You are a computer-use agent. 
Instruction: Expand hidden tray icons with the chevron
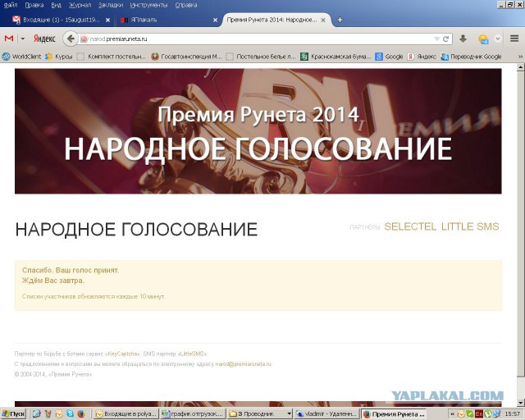452,414
